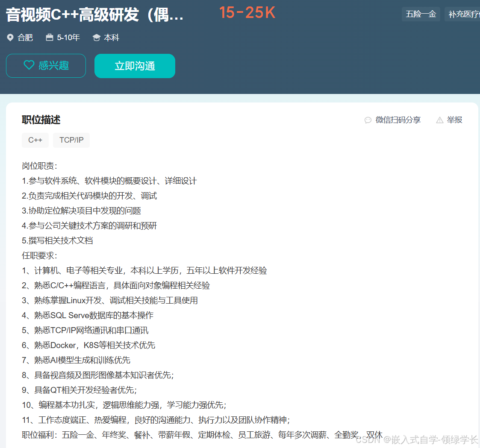Click line 5.撰写相关技术文档

[57, 241]
